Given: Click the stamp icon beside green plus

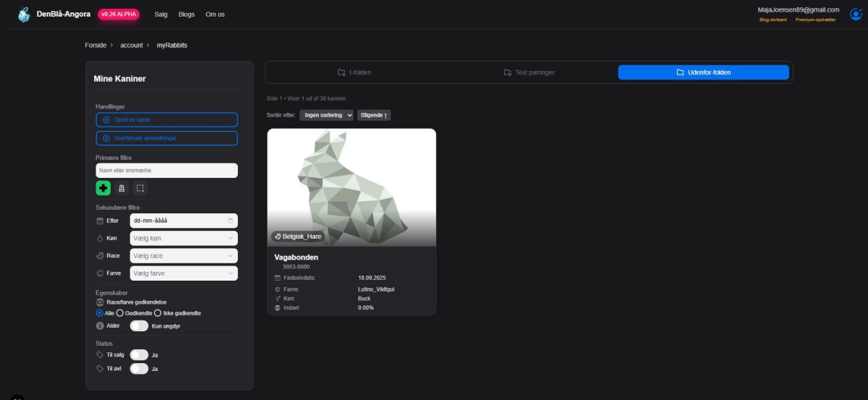Looking at the screenshot, I should [x=122, y=188].
